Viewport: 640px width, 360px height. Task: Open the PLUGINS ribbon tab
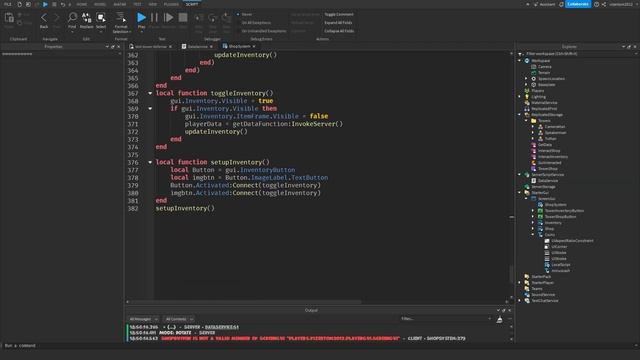(x=171, y=4)
